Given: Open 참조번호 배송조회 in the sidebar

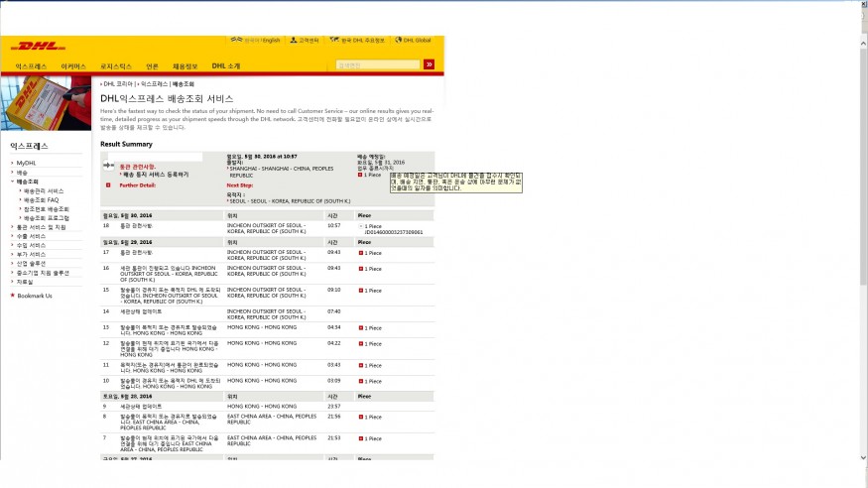Looking at the screenshot, I should 47,209.
